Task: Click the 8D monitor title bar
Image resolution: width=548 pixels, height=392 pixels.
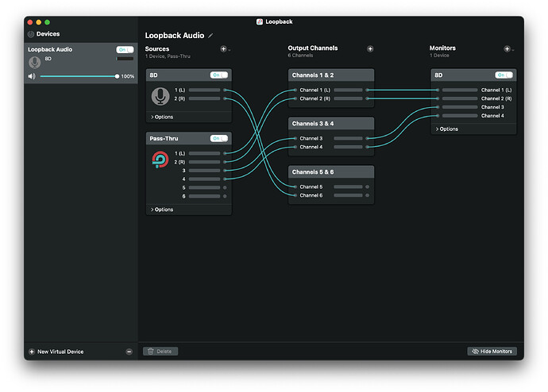Action: 473,75
